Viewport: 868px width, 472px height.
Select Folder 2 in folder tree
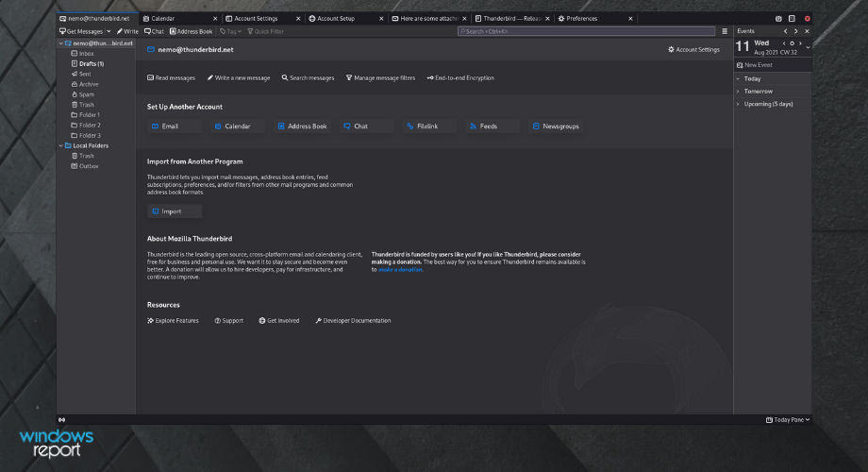point(86,126)
